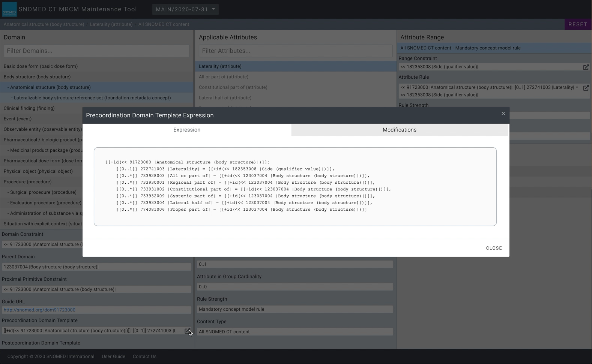Image resolution: width=592 pixels, height=364 pixels.
Task: Click Laterality (attribute) breadcrumb
Action: click(x=111, y=24)
